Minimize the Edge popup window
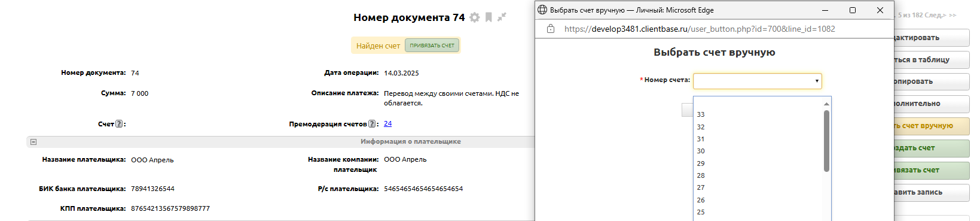 pos(825,10)
